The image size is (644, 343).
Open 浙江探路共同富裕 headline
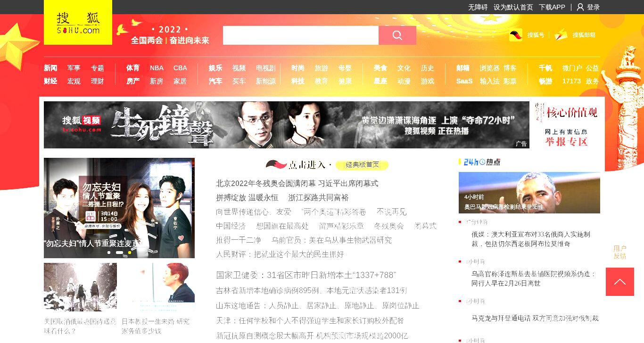coord(318,197)
